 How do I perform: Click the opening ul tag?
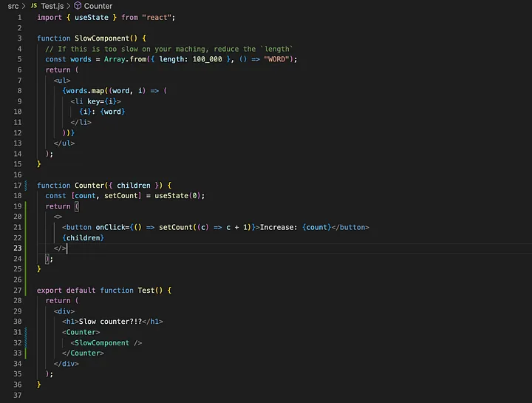(x=62, y=81)
